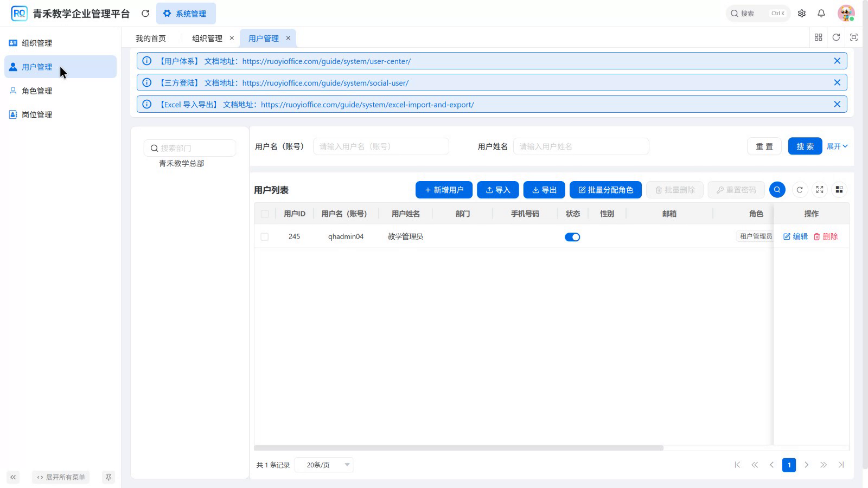Check the row checkbox for user 245
Viewport: 868px width, 488px height.
click(x=265, y=237)
